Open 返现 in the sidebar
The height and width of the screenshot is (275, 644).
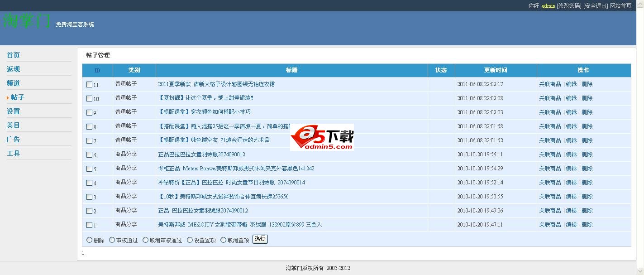click(13, 69)
